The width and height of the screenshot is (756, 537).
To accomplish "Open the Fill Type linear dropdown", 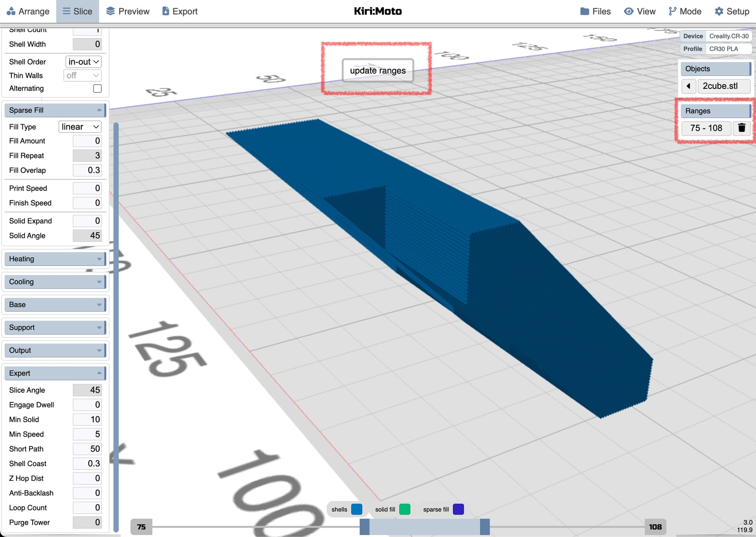I will pos(80,127).
